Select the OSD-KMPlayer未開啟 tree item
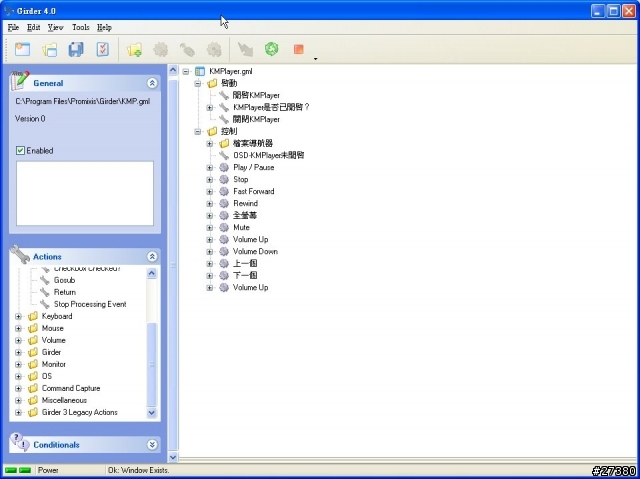640x479 pixels. pyautogui.click(x=269, y=155)
